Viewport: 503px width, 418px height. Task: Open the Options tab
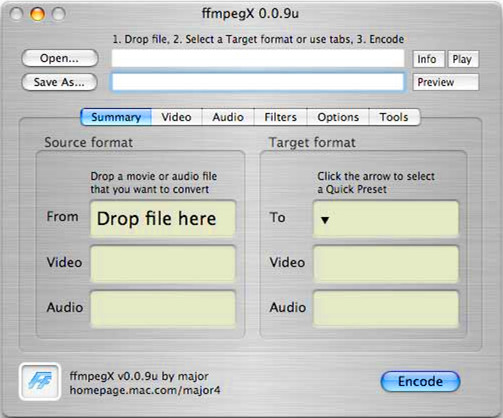[x=338, y=117]
